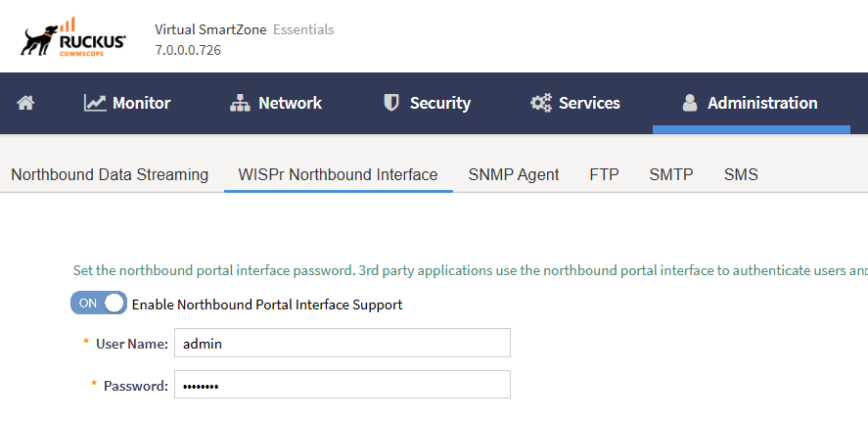This screenshot has height=422, width=868.
Task: Toggle Enable Northbound Portal Interface Support switch
Action: click(x=99, y=303)
